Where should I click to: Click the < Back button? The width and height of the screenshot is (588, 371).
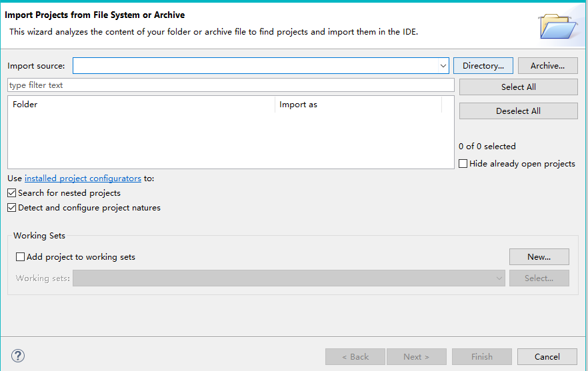tap(355, 357)
